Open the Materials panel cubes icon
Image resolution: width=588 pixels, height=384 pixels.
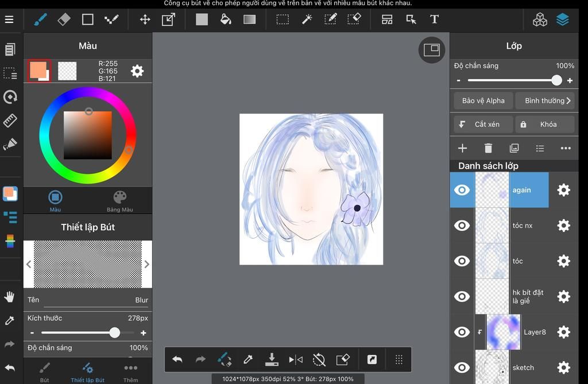click(x=540, y=20)
